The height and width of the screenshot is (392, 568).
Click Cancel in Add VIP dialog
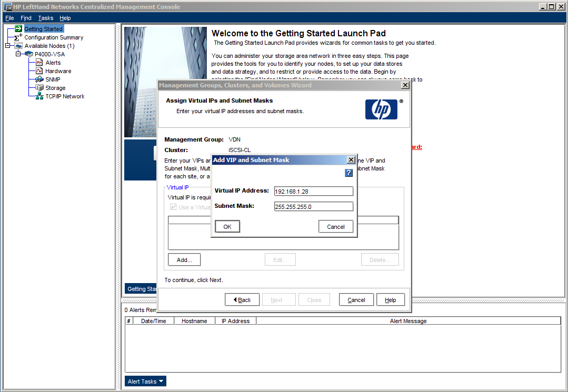click(x=335, y=227)
